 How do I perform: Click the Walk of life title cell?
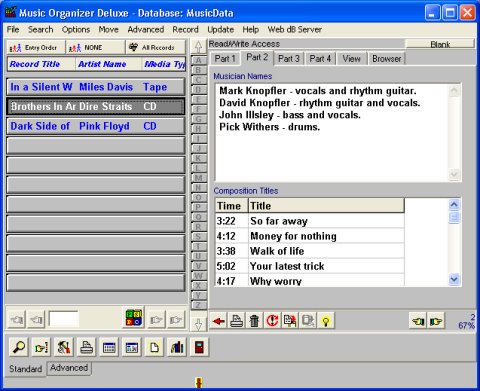click(x=326, y=251)
